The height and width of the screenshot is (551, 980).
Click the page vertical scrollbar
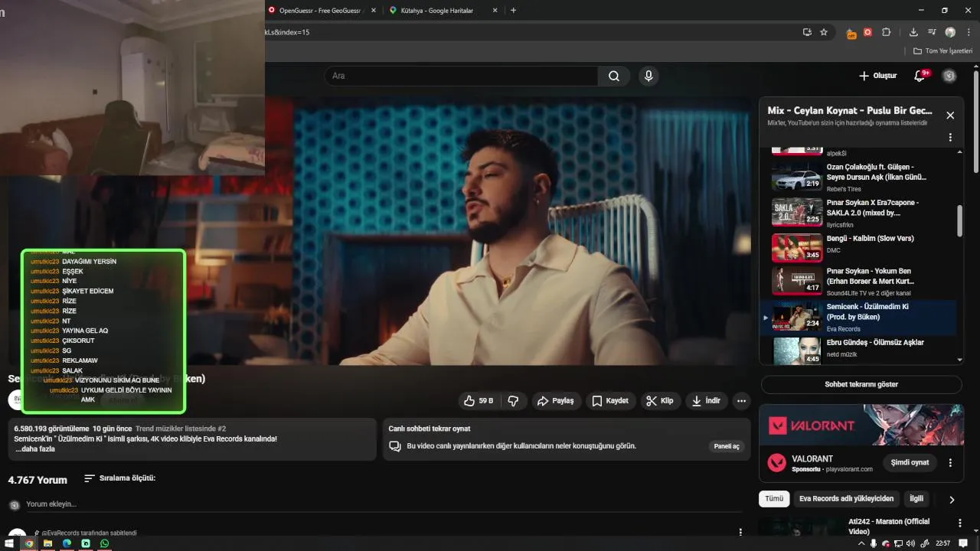tap(976, 122)
